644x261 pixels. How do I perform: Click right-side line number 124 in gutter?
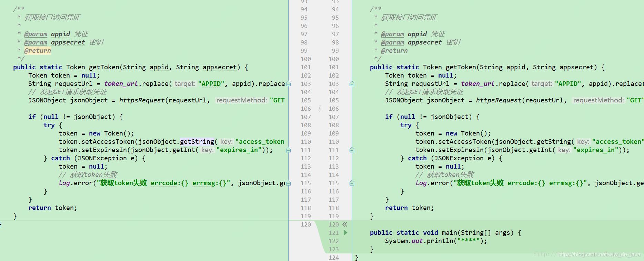coord(333,258)
